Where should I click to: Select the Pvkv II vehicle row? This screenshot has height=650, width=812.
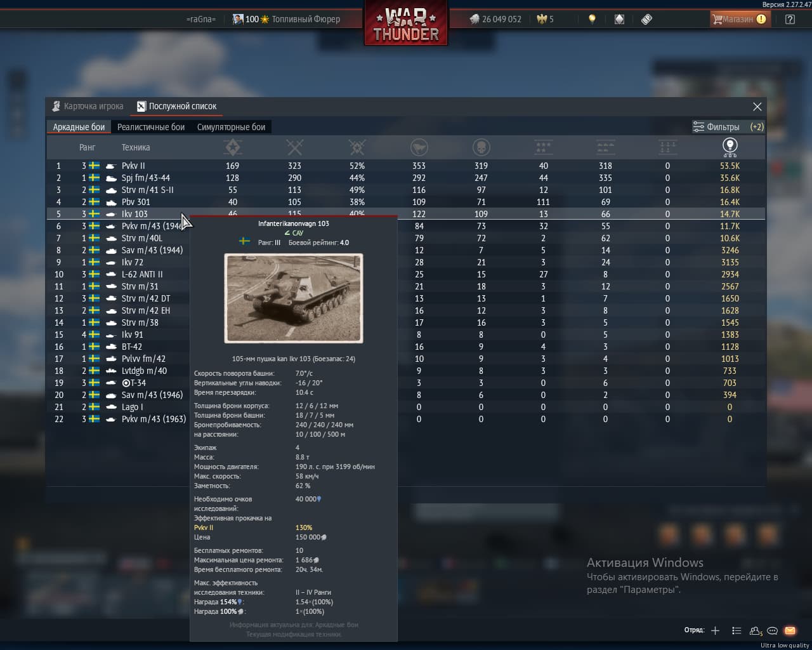pyautogui.click(x=406, y=166)
